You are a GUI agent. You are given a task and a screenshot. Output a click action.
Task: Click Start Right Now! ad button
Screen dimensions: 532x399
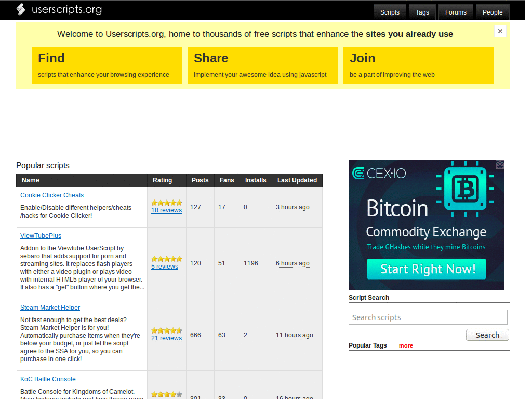[427, 269]
